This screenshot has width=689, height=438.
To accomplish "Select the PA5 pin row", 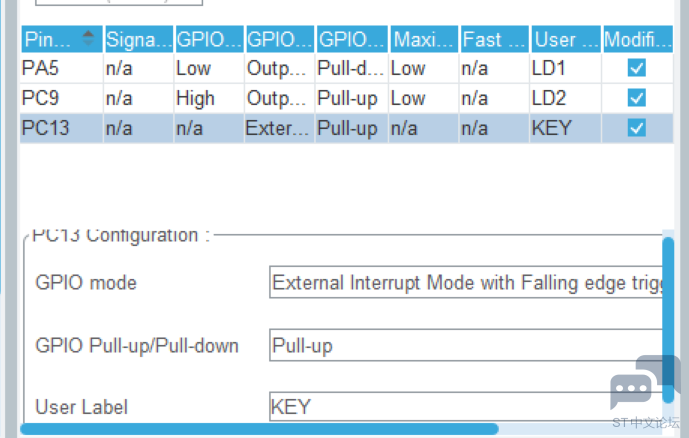I will [346, 68].
